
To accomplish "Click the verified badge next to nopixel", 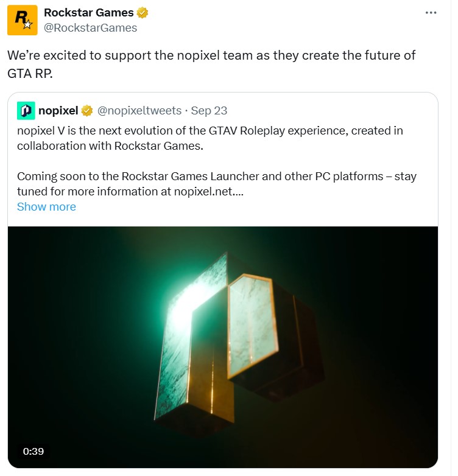I will (88, 110).
